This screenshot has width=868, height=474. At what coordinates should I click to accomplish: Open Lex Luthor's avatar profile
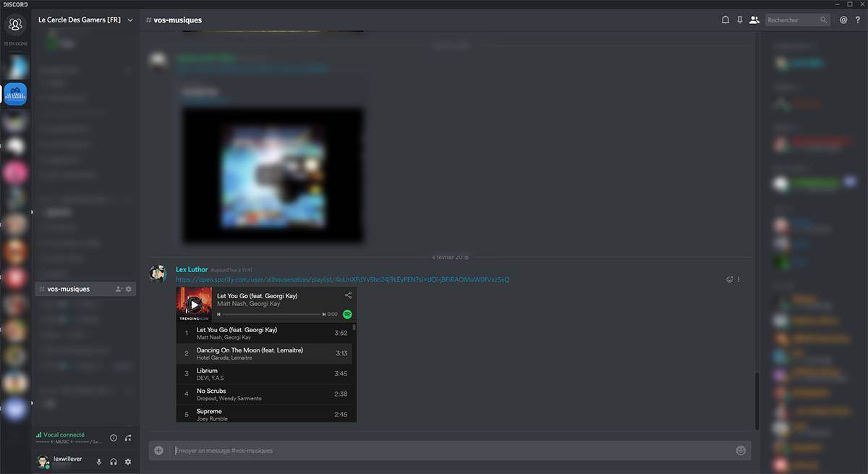(x=158, y=274)
